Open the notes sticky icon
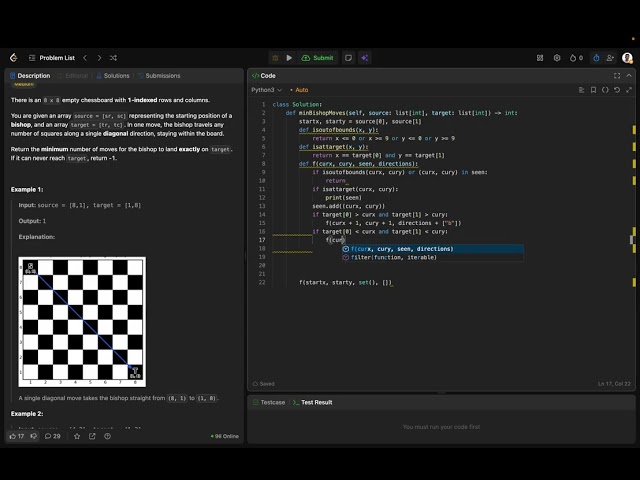 [x=348, y=58]
